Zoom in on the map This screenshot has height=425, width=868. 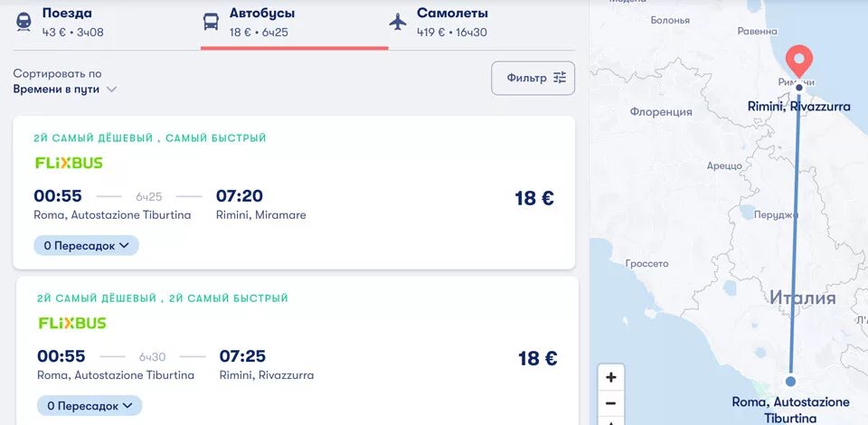point(611,378)
